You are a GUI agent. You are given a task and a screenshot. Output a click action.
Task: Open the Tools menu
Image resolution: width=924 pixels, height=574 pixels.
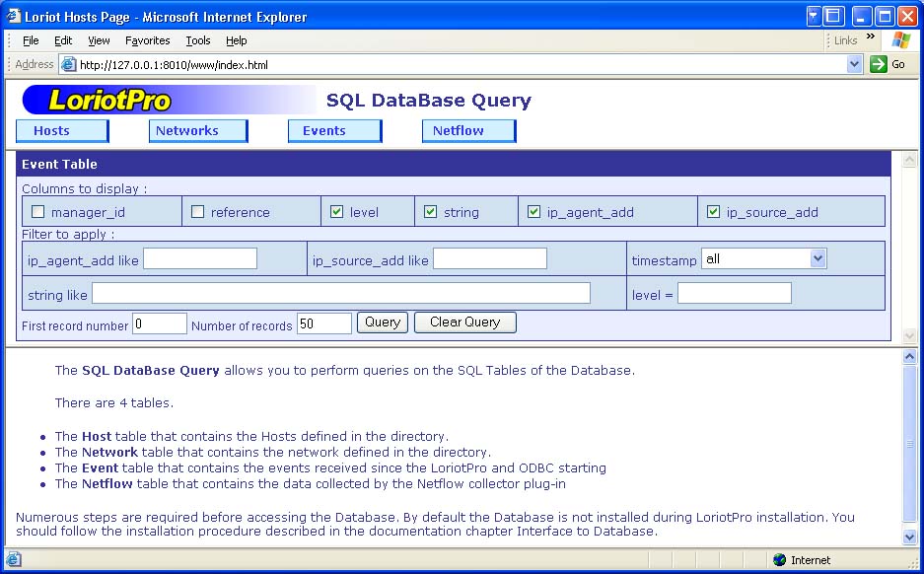[x=198, y=40]
